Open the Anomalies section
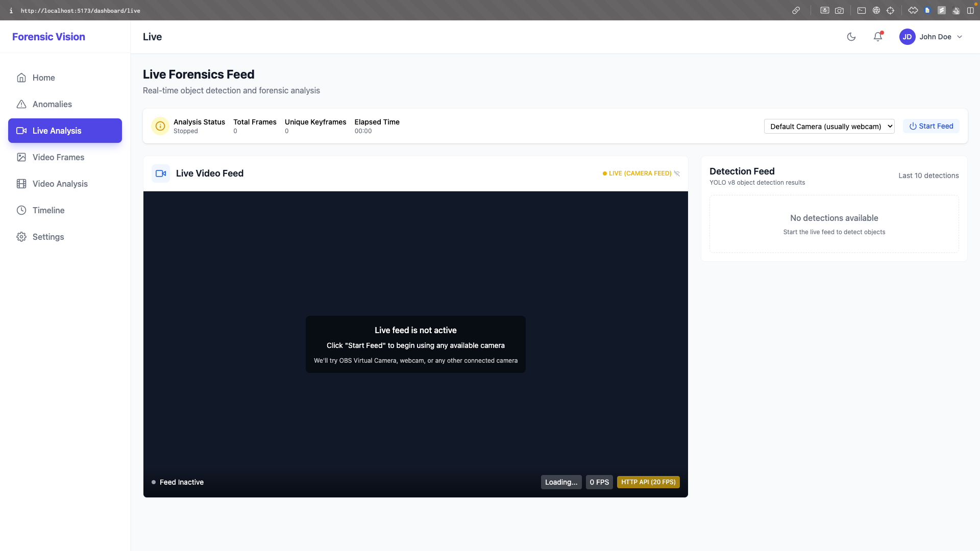Screen dimensions: 980x551 tap(52, 104)
